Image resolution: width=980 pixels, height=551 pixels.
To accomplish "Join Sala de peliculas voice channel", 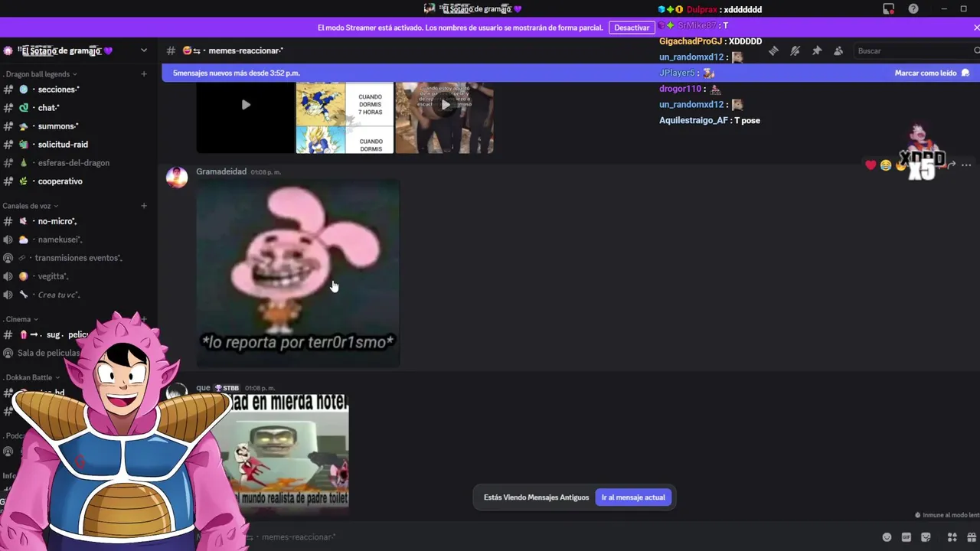I will pos(47,353).
